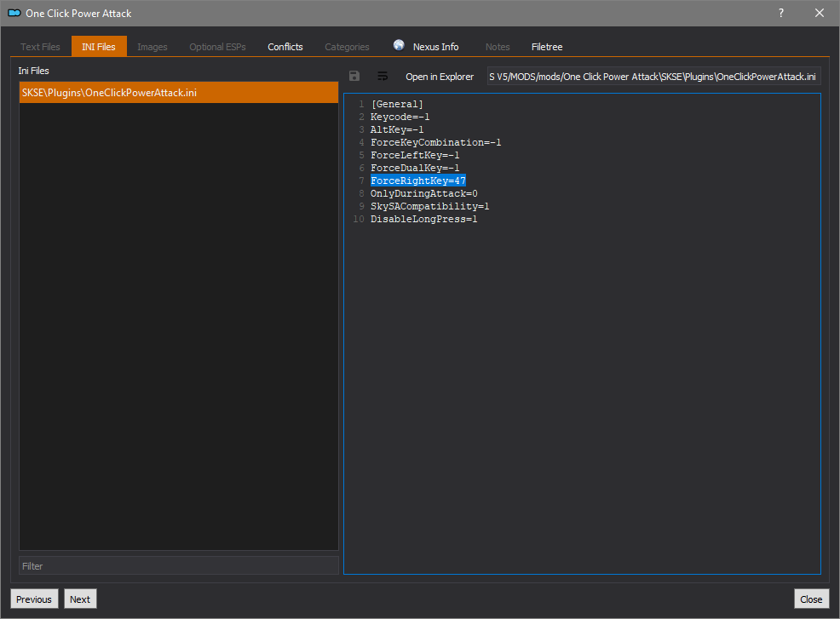Click the Mod Organizer title bar icon

14,13
